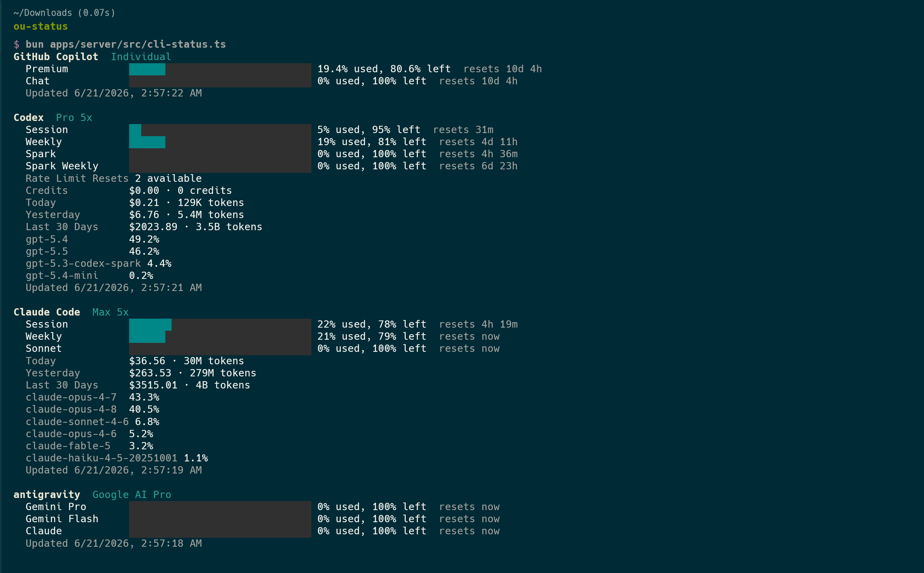This screenshot has height=573, width=924.
Task: Click the '43.3%' value
Action: [x=144, y=397]
